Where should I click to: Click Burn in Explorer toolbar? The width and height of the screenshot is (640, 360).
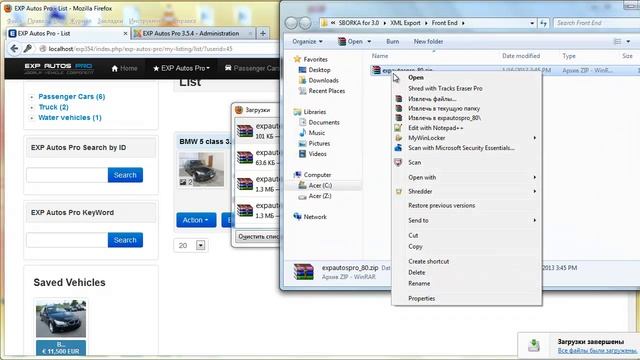coord(392,41)
